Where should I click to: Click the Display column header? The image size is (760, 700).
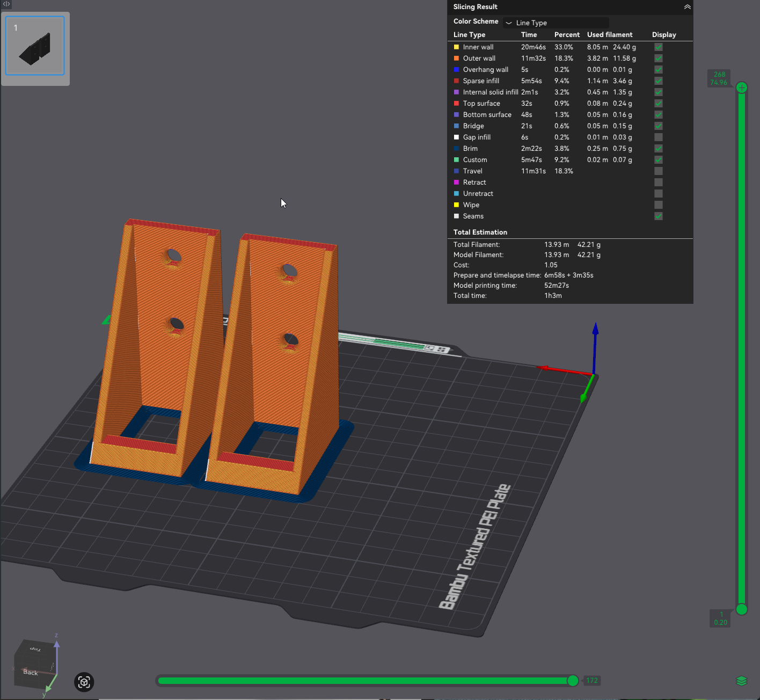point(664,35)
